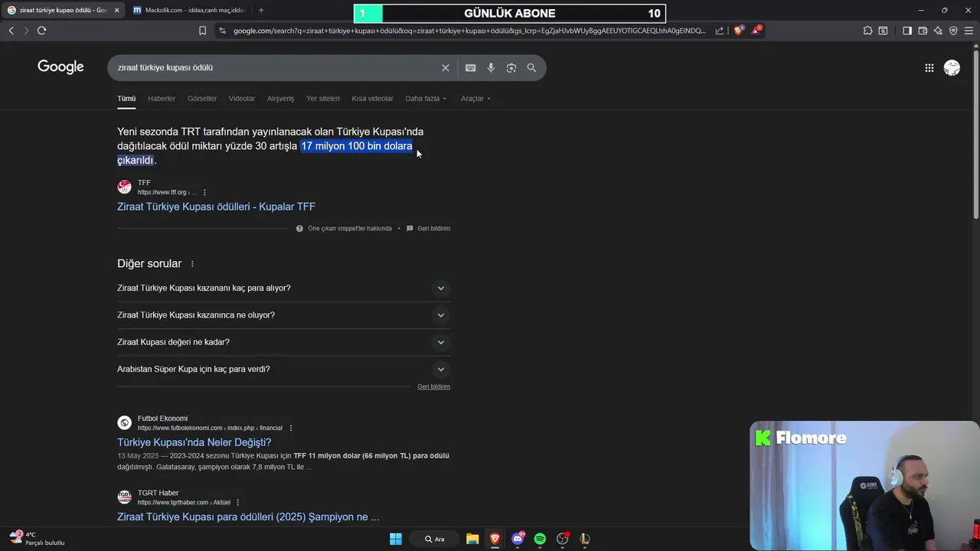Open Windows Start menu
The width and height of the screenshot is (980, 551).
(396, 539)
